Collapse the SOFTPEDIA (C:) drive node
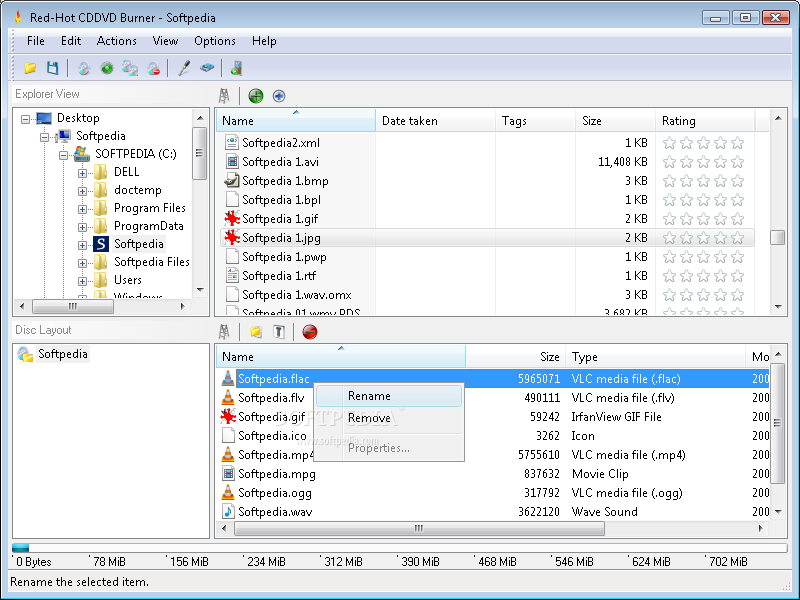Screen dimensions: 800x600 click(x=63, y=155)
